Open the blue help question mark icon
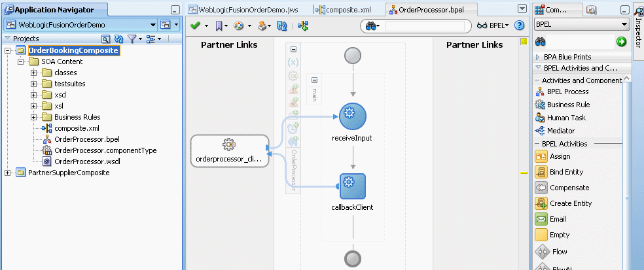The image size is (644, 270). pyautogui.click(x=519, y=25)
